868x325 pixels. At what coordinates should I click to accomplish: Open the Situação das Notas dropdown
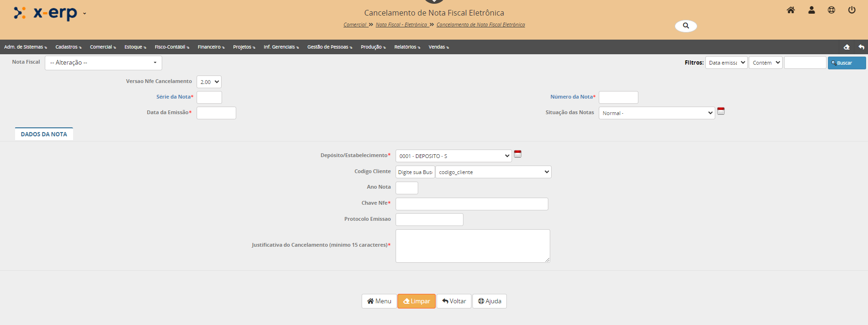(656, 113)
